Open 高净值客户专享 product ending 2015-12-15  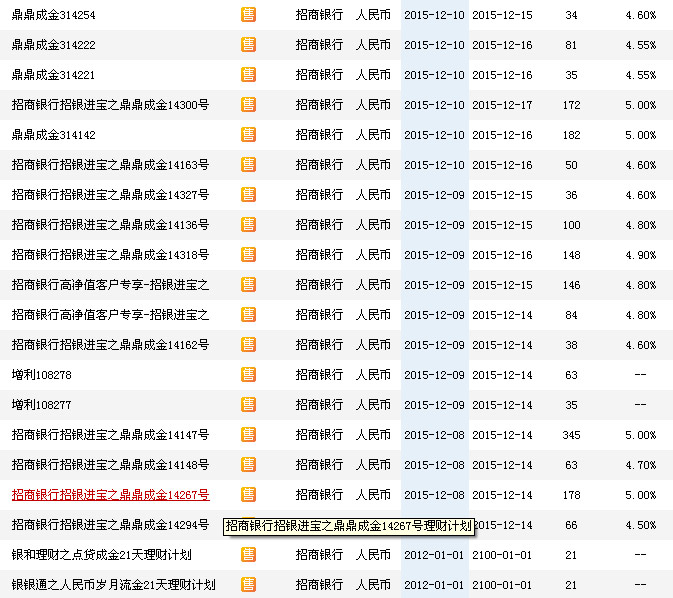[110, 285]
